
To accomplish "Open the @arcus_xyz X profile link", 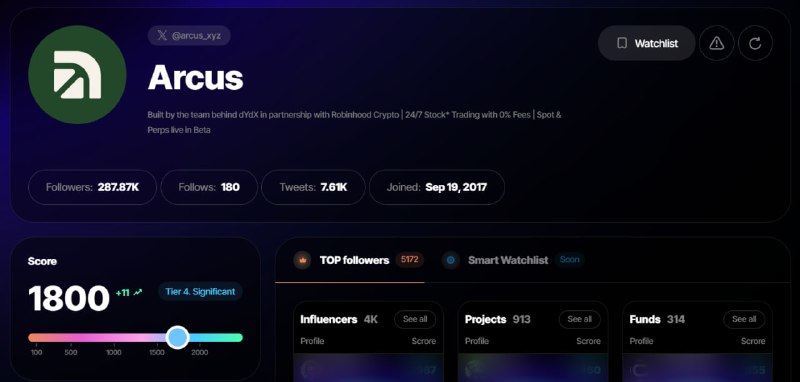I will (189, 36).
